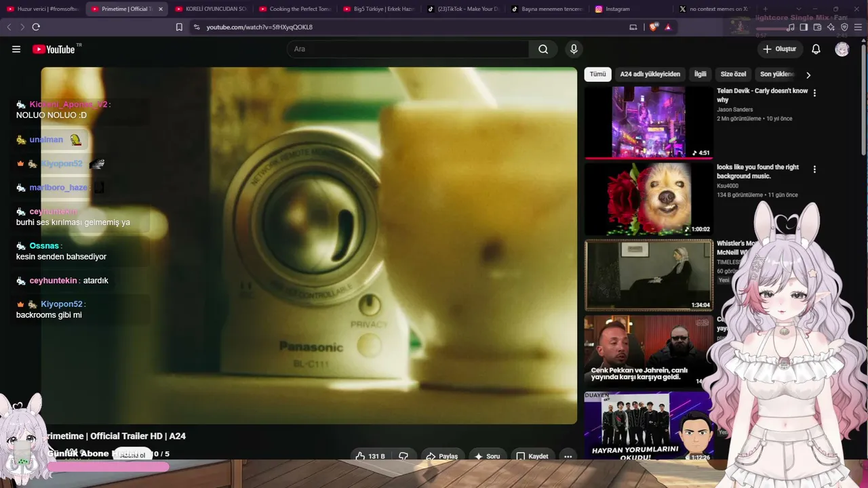Switch to the Huzur verici tab
Image resolution: width=868 pixels, height=488 pixels.
point(43,9)
